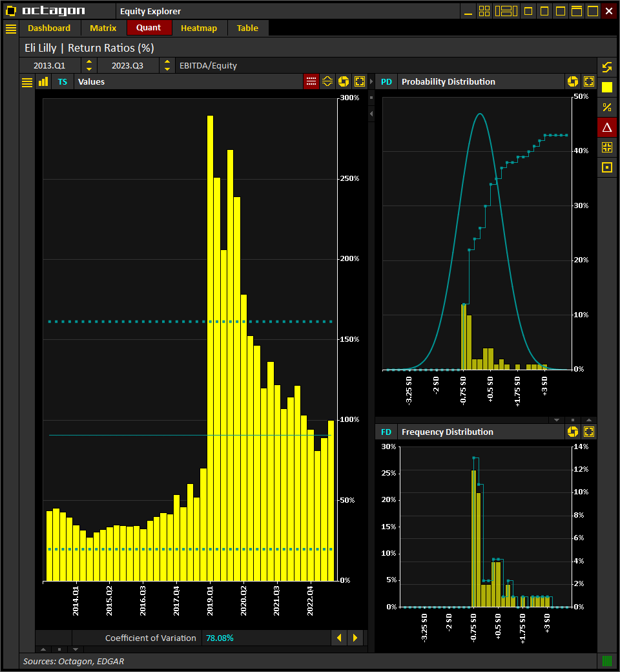Image resolution: width=620 pixels, height=672 pixels.
Task: Open the Table tab
Action: [247, 28]
